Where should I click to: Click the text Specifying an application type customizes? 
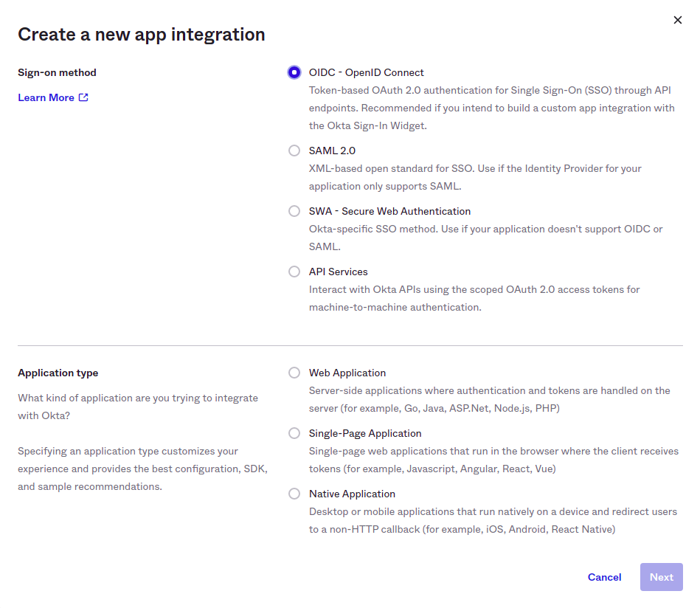[143, 469]
